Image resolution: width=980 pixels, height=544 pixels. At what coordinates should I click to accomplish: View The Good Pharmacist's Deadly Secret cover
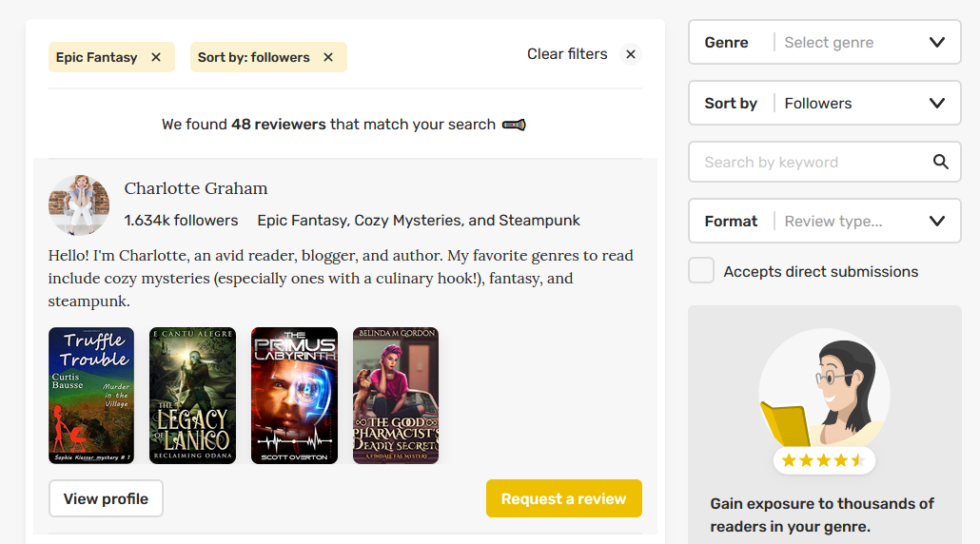396,396
